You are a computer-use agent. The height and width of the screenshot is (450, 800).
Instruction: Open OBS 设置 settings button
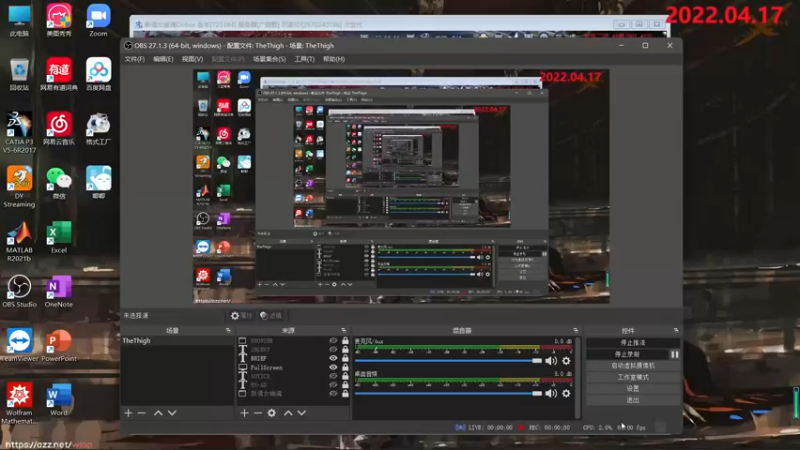tap(633, 388)
